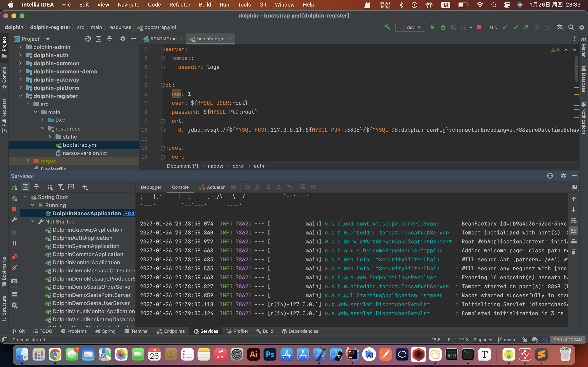Toggle scroll to end in console

[574, 231]
